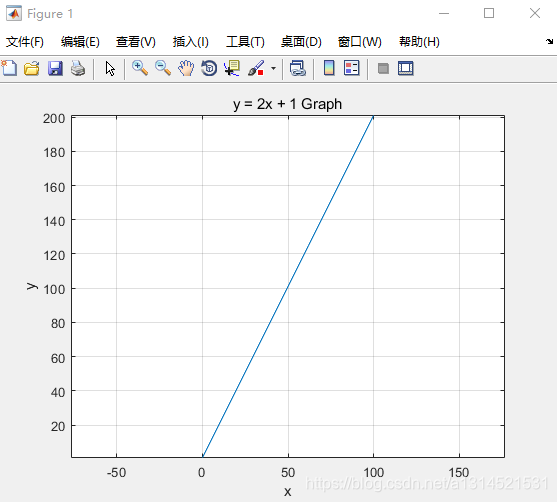Click the plot title 'y = 2x + 1 Graph'
This screenshot has width=557, height=502.
[287, 104]
